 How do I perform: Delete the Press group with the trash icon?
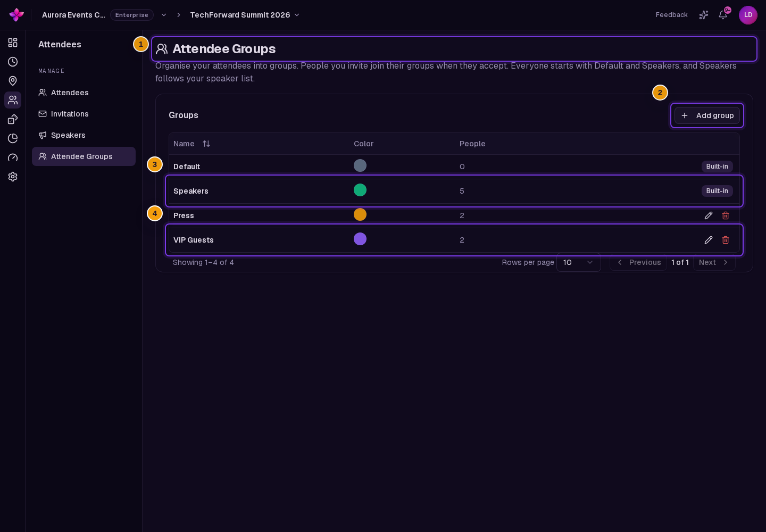726,215
